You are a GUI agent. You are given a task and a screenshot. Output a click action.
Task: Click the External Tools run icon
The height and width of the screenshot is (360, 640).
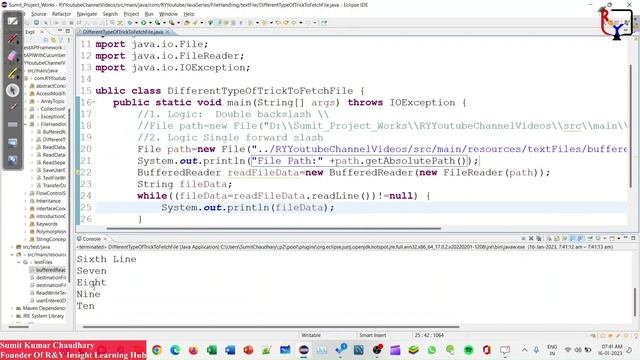point(172,23)
